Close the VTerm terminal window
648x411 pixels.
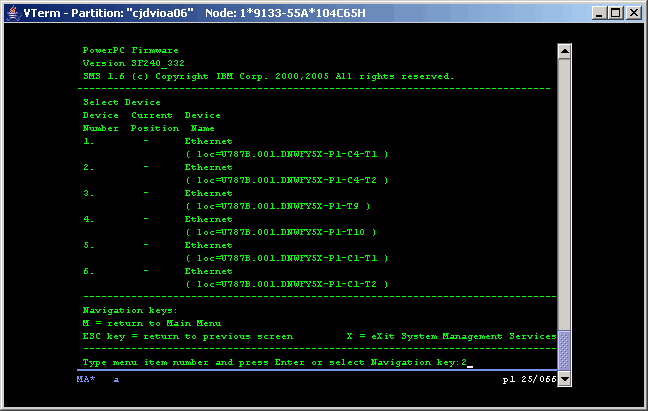[x=632, y=12]
